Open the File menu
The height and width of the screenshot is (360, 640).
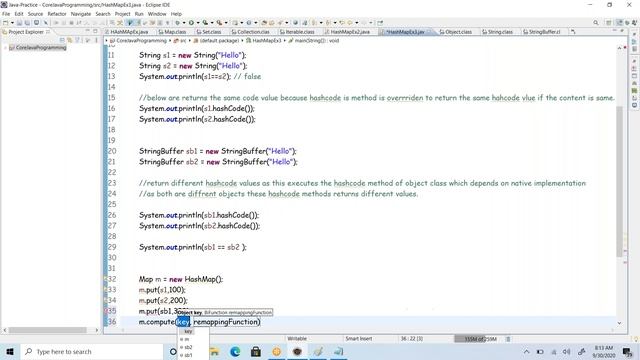click(6, 14)
